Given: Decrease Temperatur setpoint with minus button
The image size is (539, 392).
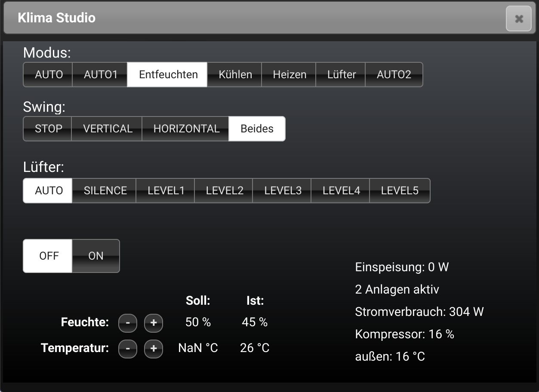Looking at the screenshot, I should (x=127, y=349).
